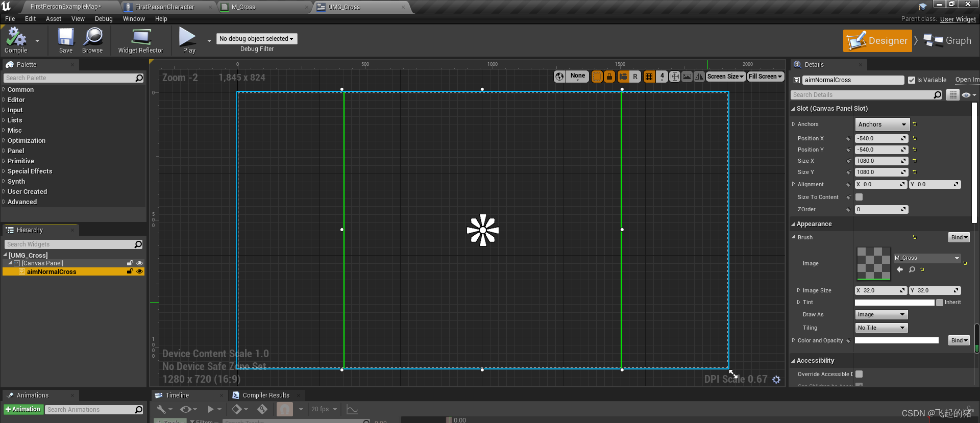Open the Asset menu
Viewport: 980px width, 423px height.
click(x=54, y=19)
